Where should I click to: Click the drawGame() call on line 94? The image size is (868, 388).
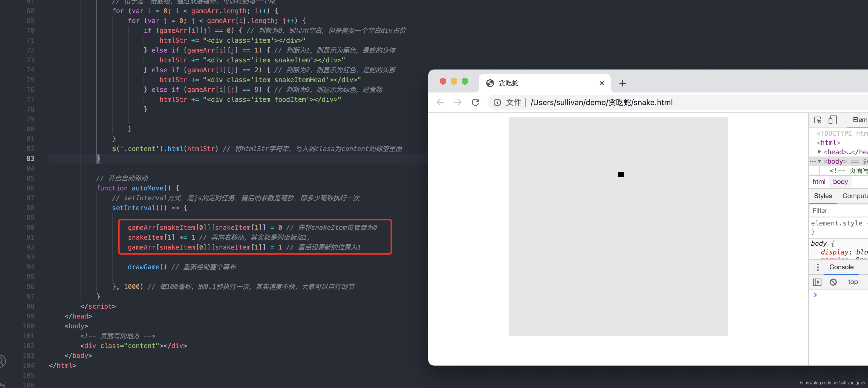(x=147, y=267)
